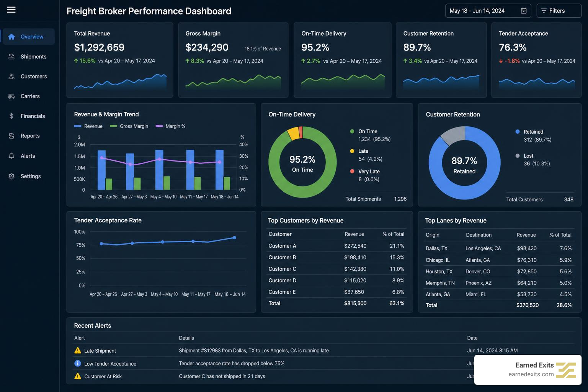Click the Shipments icon in the sidebar
Viewport: 588px width, 392px height.
pyautogui.click(x=11, y=57)
